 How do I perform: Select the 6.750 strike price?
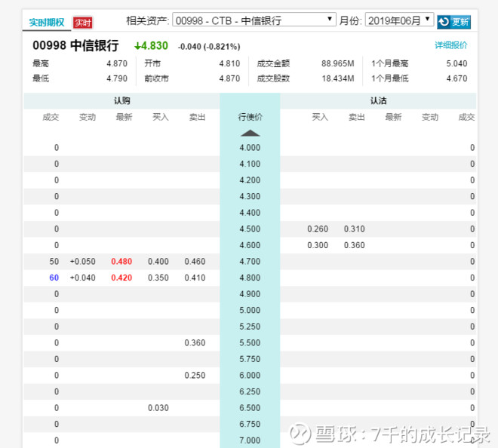tap(250, 424)
